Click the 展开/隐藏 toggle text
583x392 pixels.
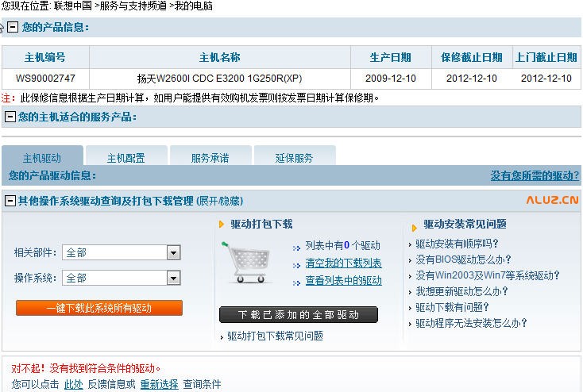coord(220,201)
